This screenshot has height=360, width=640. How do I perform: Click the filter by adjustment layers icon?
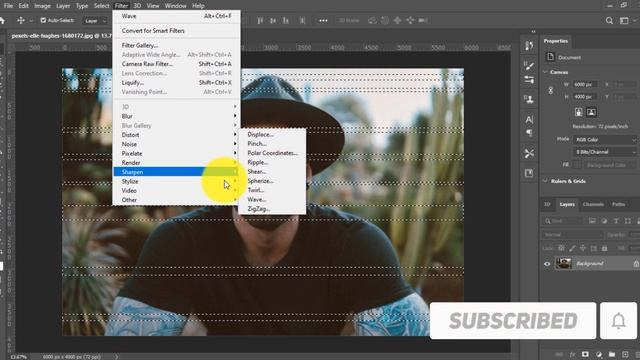(604, 221)
